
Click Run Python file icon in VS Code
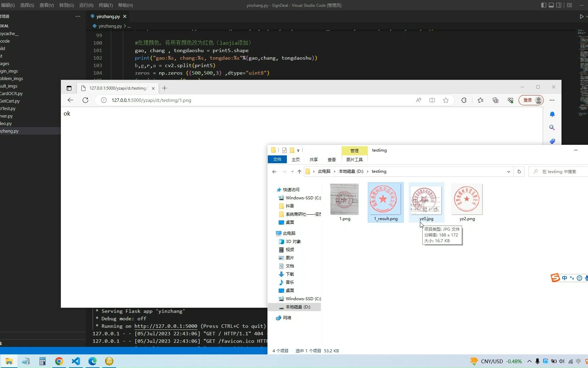pos(582,16)
